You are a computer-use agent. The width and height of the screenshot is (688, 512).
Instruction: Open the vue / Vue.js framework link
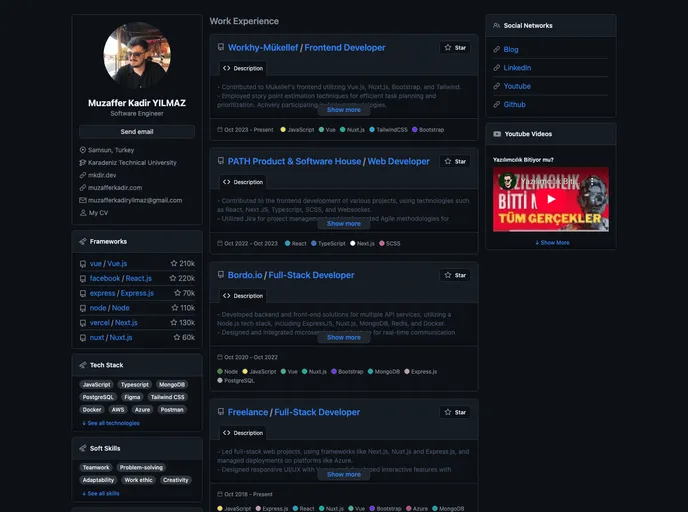(108, 264)
